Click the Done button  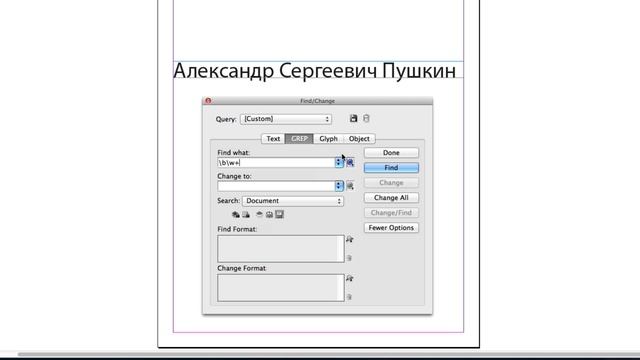point(391,153)
